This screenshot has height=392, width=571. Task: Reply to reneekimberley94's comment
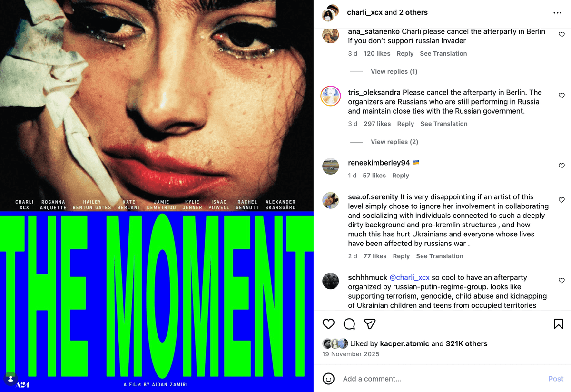point(401,176)
